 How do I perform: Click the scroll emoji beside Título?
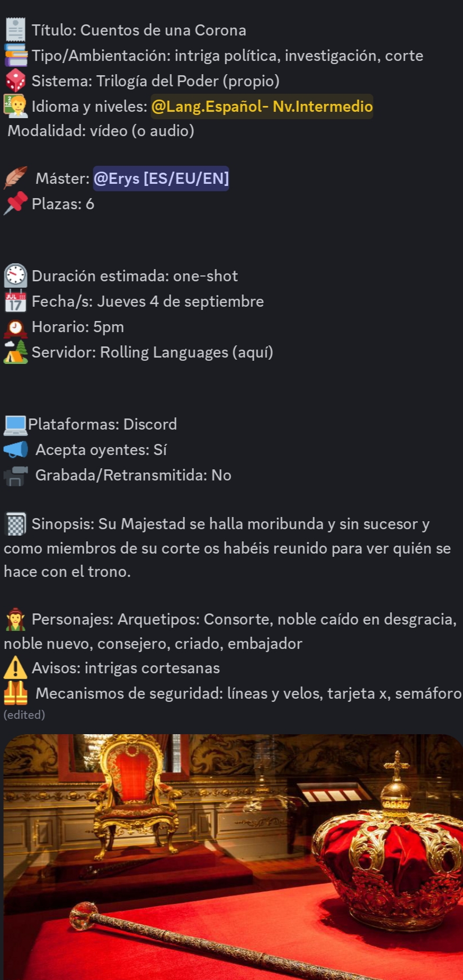click(x=15, y=30)
